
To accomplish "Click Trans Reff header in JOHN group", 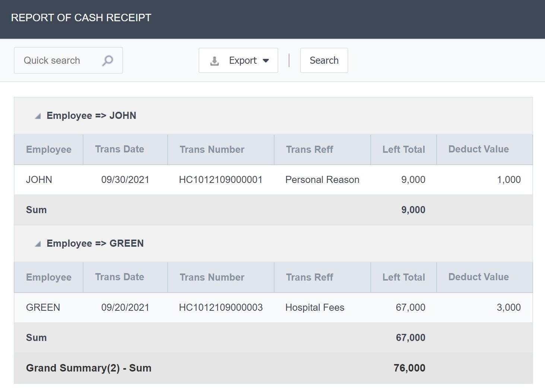I will coord(310,149).
